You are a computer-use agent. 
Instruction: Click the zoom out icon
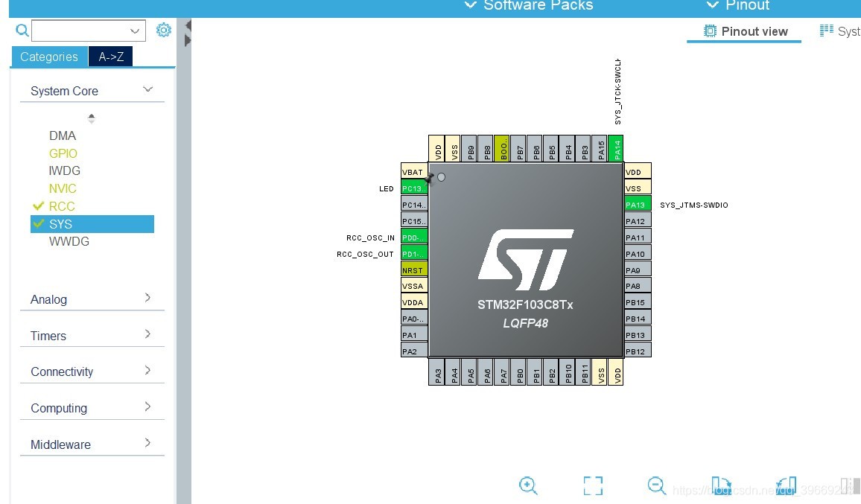click(657, 485)
